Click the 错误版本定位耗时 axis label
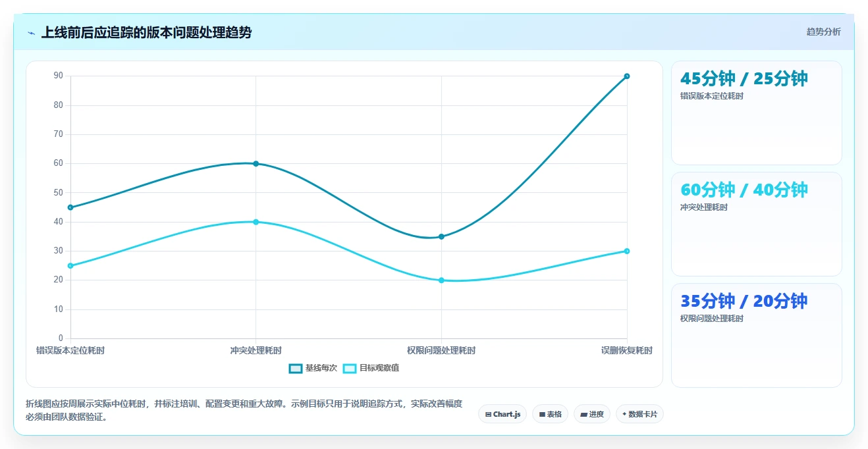868x449 pixels. click(70, 350)
